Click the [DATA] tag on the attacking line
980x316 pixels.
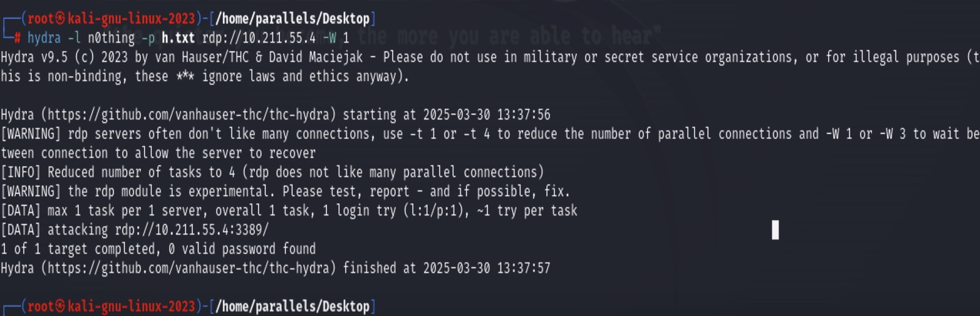point(21,230)
